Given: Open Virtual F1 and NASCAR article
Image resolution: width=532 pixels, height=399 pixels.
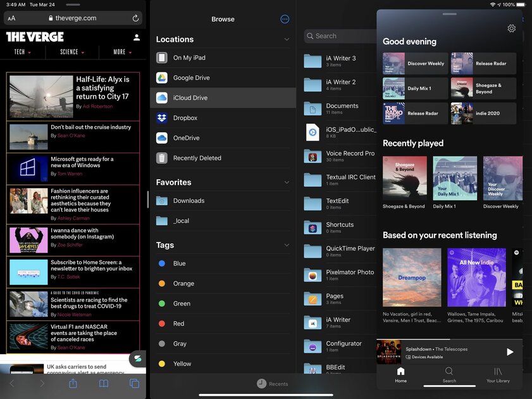Looking at the screenshot, I should pyautogui.click(x=73, y=336).
